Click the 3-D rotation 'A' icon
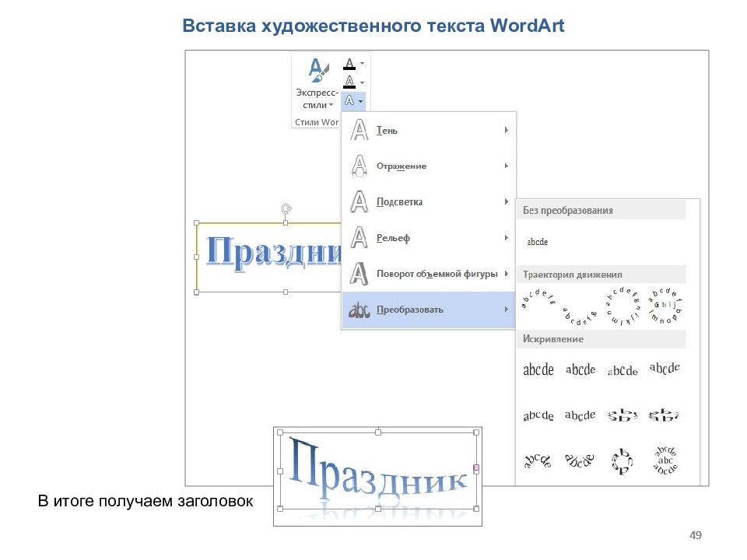747x560 pixels. 359,273
